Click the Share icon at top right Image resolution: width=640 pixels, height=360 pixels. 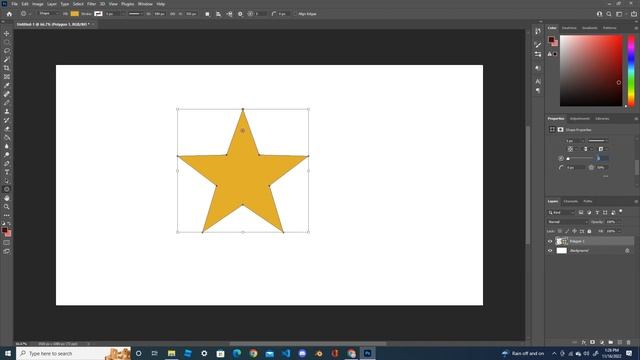pos(633,14)
